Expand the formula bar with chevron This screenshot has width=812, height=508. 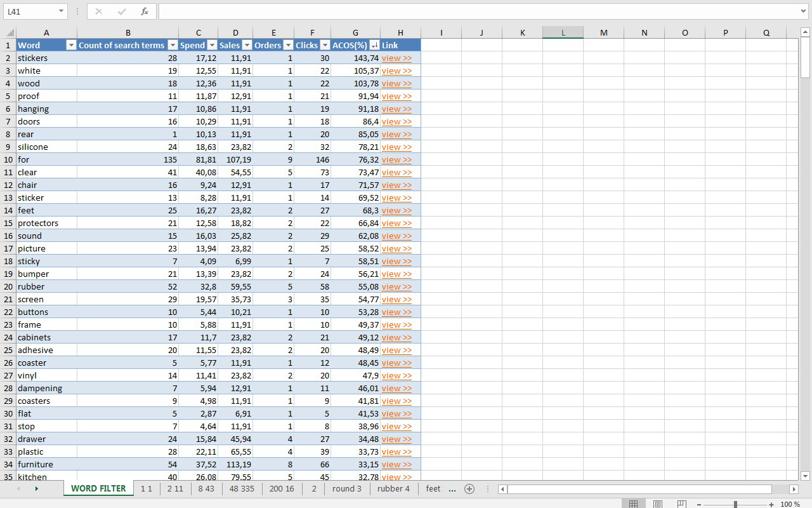pos(804,11)
